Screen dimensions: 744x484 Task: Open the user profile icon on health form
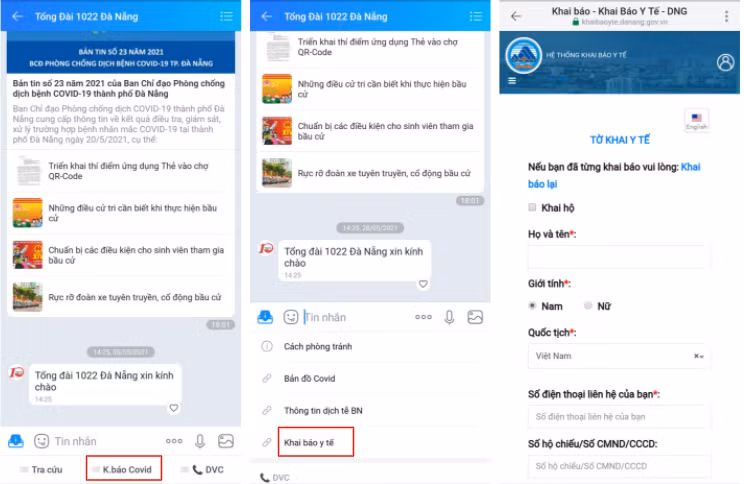tap(725, 62)
